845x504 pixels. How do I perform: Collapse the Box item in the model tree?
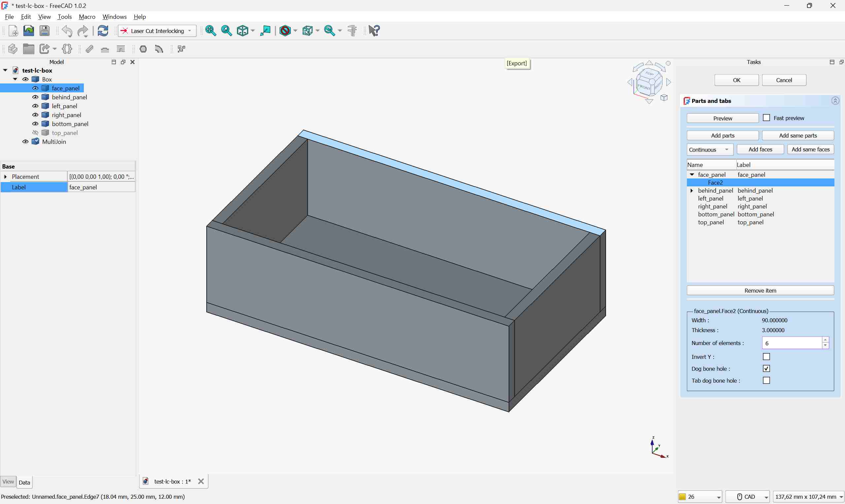[x=15, y=79]
